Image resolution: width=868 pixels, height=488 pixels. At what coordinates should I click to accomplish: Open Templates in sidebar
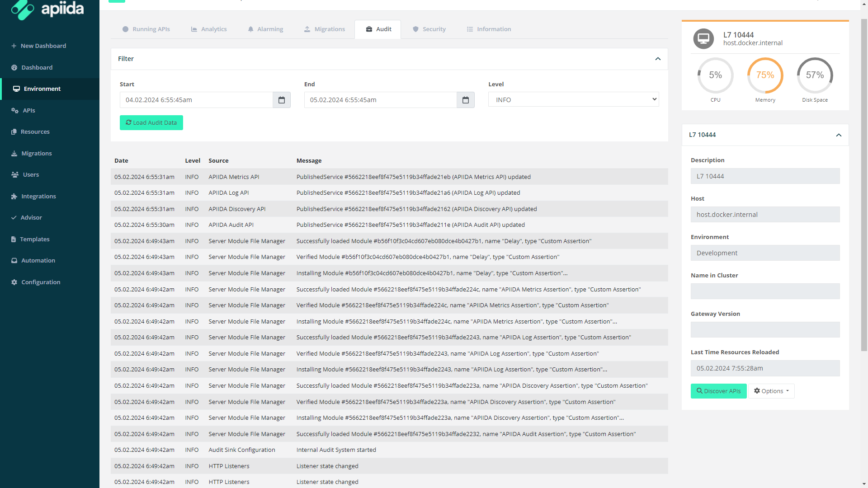pos(34,239)
